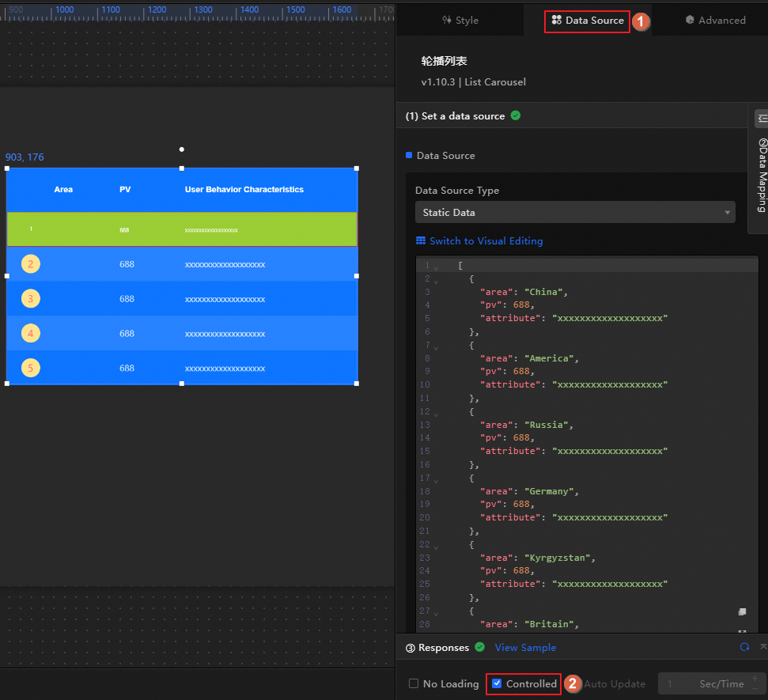Open the Data Source Type dropdown
The height and width of the screenshot is (700, 768).
coord(575,212)
